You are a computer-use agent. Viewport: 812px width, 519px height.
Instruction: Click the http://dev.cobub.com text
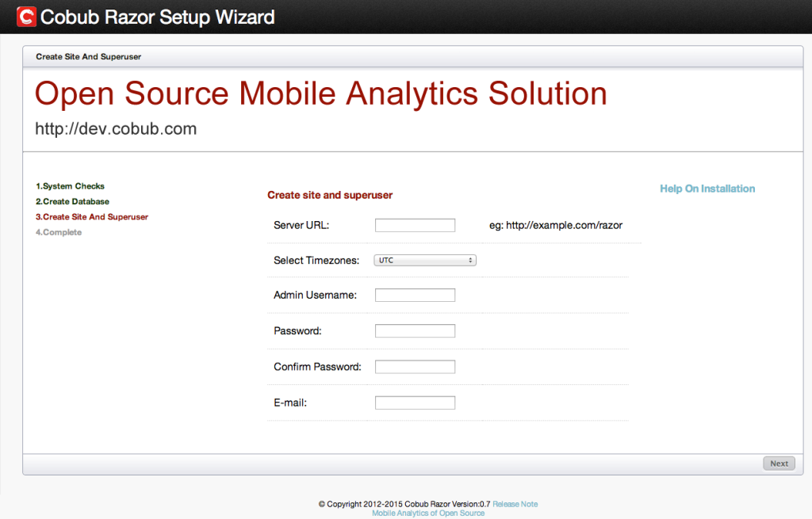116,128
